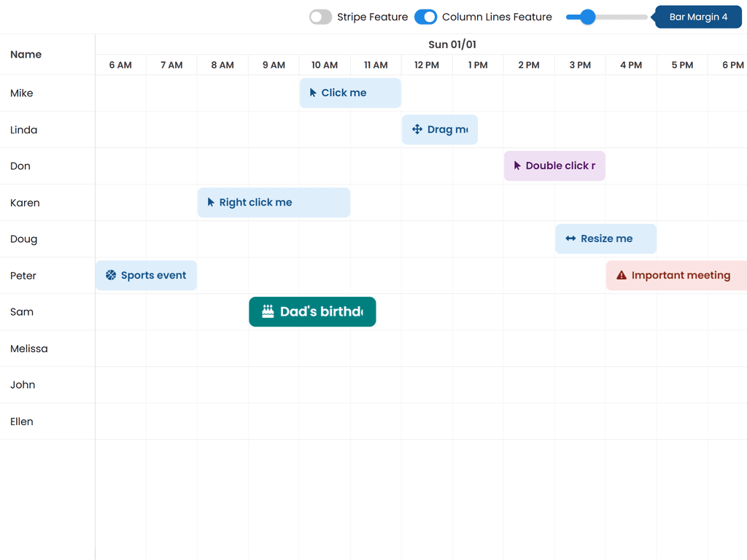Click the cursor icon in Right click me event
Image resolution: width=747 pixels, height=560 pixels.
point(211,202)
